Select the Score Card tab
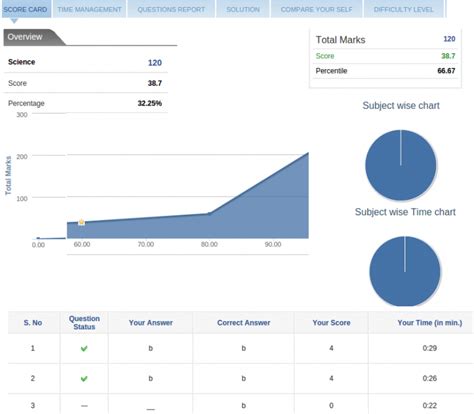 click(26, 9)
